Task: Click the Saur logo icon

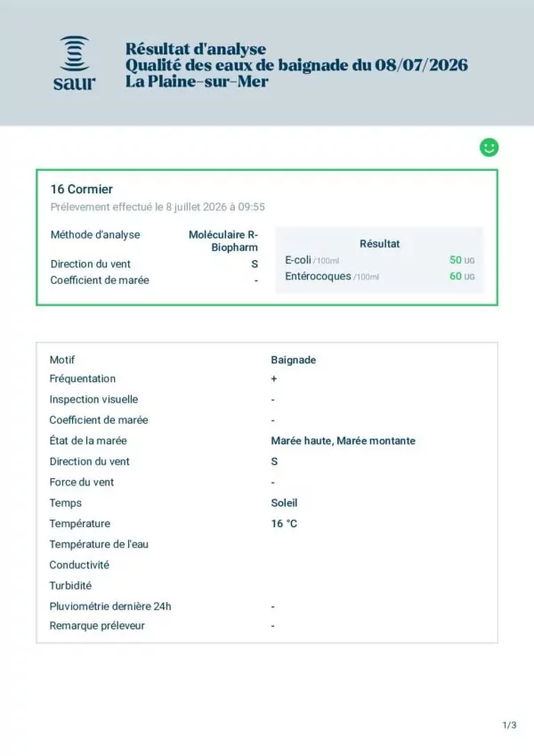Action: click(74, 63)
